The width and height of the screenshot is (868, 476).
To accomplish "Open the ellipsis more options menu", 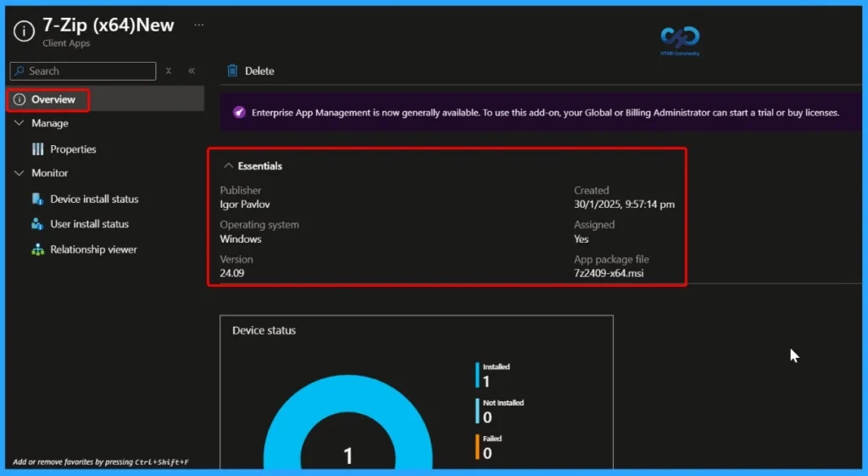I will tap(198, 25).
